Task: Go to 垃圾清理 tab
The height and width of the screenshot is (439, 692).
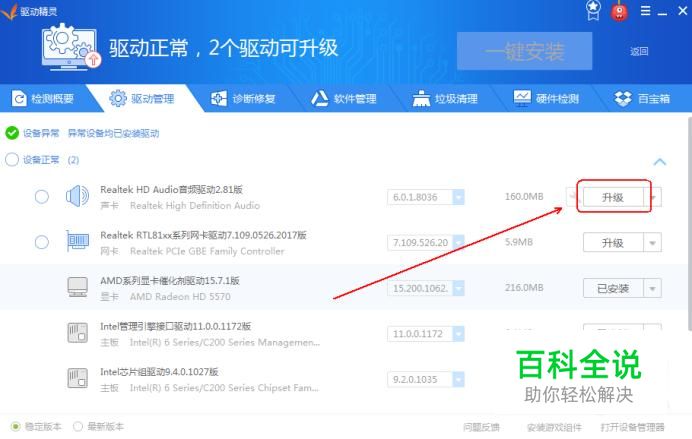Action: (x=445, y=98)
